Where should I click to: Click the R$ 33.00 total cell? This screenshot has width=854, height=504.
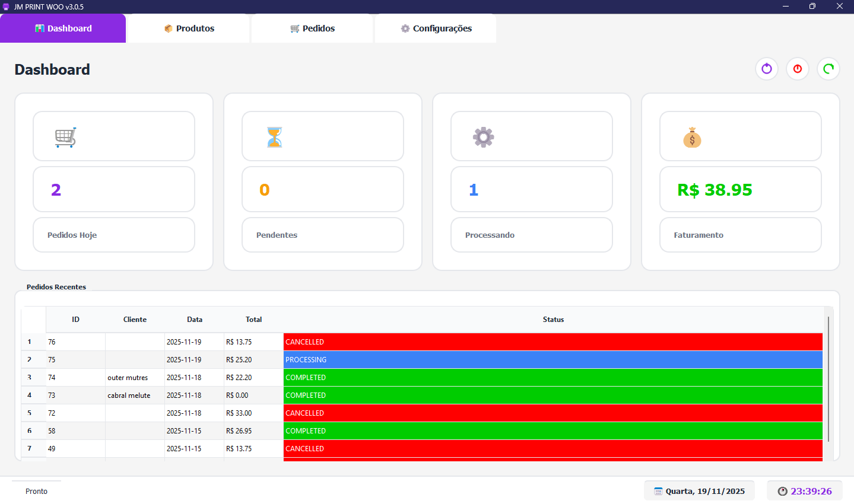click(x=254, y=413)
